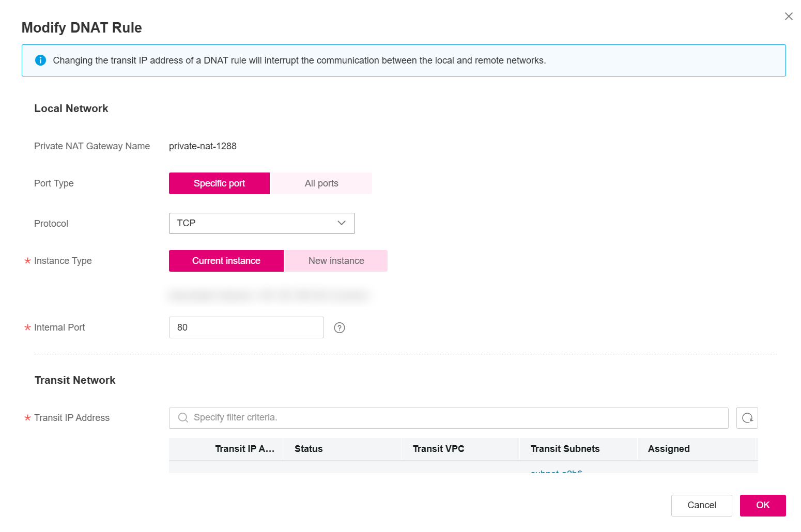Click the private-nat-1288 gateway name text
Screen dimensions: 801x532
203,146
